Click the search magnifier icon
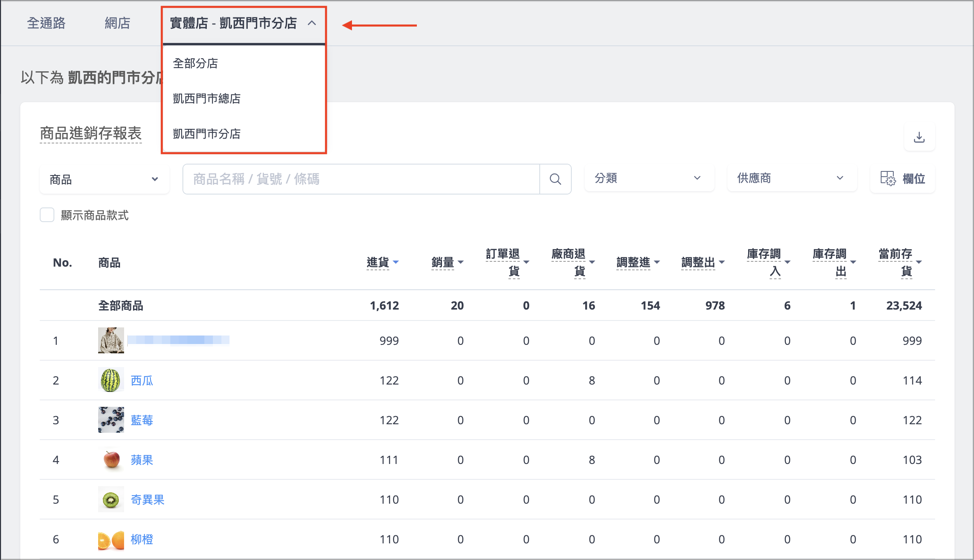The width and height of the screenshot is (974, 560). (x=555, y=179)
